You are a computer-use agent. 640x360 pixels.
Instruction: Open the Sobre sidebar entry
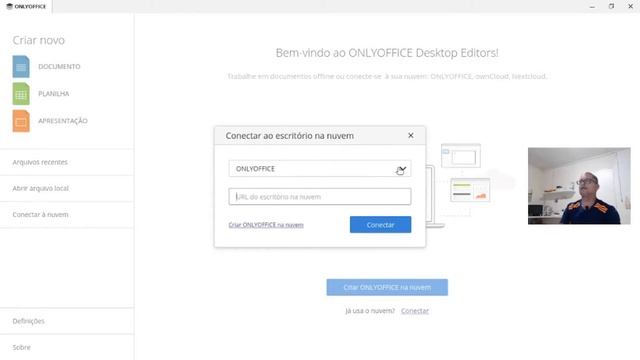67,347
